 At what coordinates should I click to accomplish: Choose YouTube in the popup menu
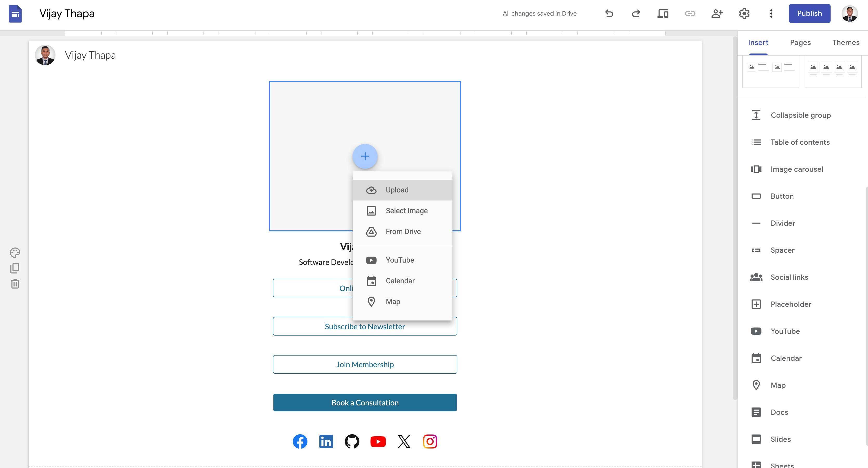(x=402, y=260)
